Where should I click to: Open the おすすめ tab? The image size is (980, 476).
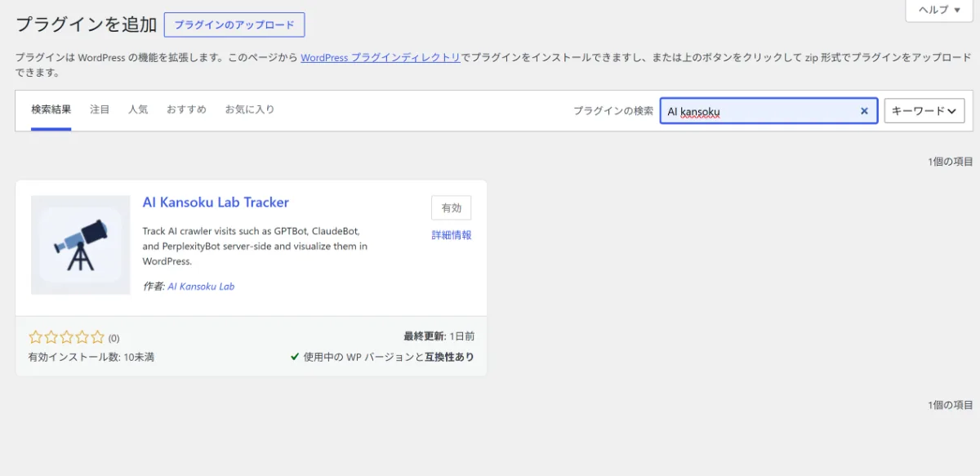(186, 109)
